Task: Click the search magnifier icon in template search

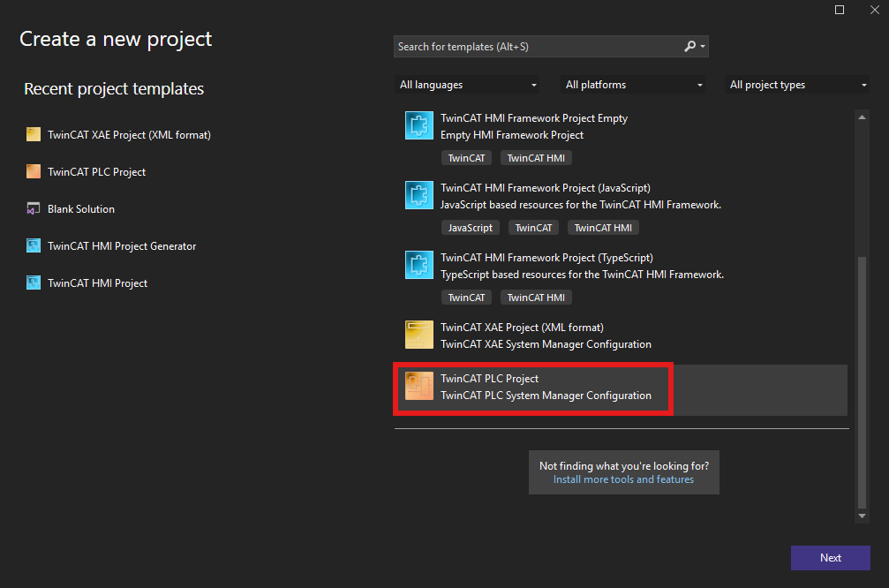Action: coord(690,47)
